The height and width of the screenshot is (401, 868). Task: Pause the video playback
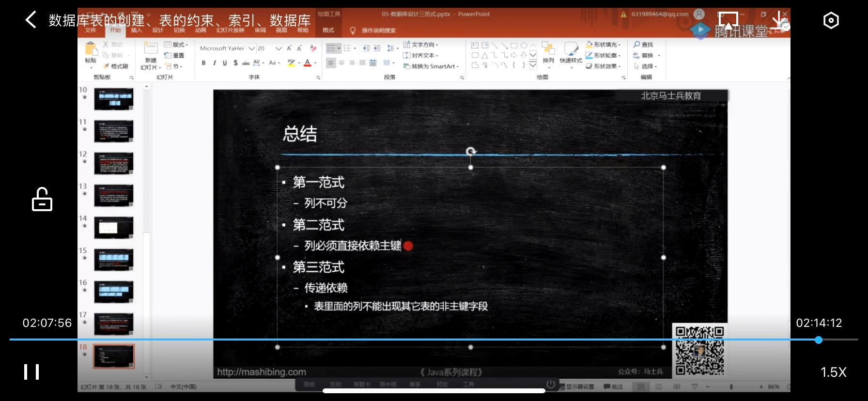click(x=31, y=372)
